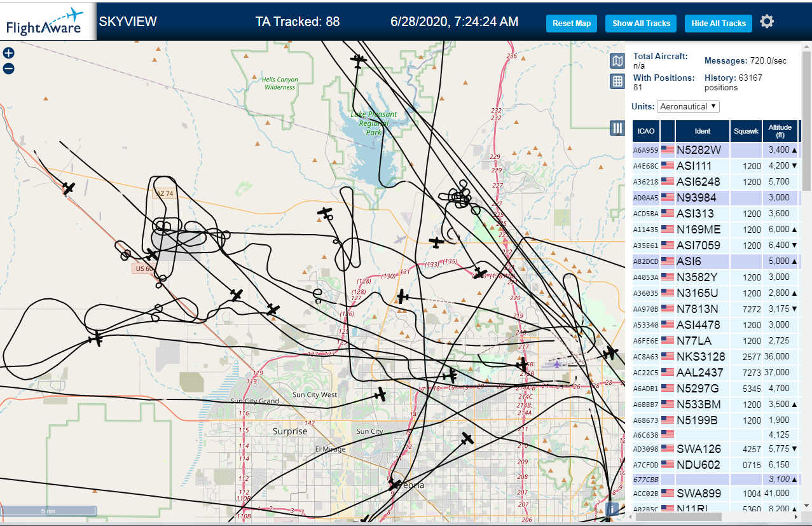The image size is (812, 526).
Task: Select aircraft N5199B row
Action: [715, 420]
